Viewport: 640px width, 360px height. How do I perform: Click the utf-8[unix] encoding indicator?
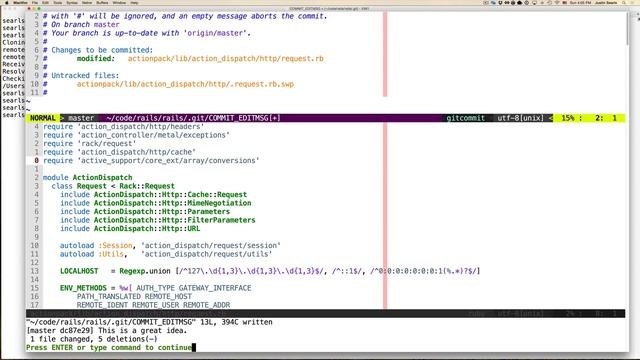click(x=520, y=118)
